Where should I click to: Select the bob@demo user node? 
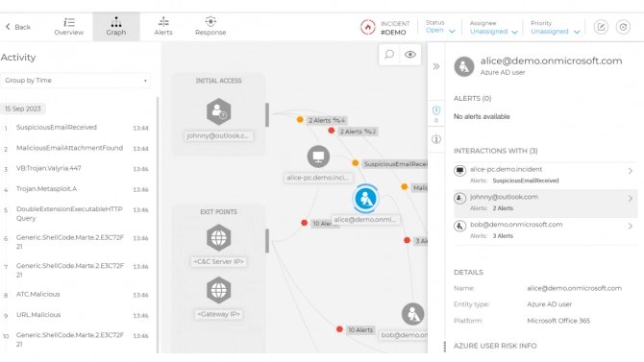[x=412, y=314]
